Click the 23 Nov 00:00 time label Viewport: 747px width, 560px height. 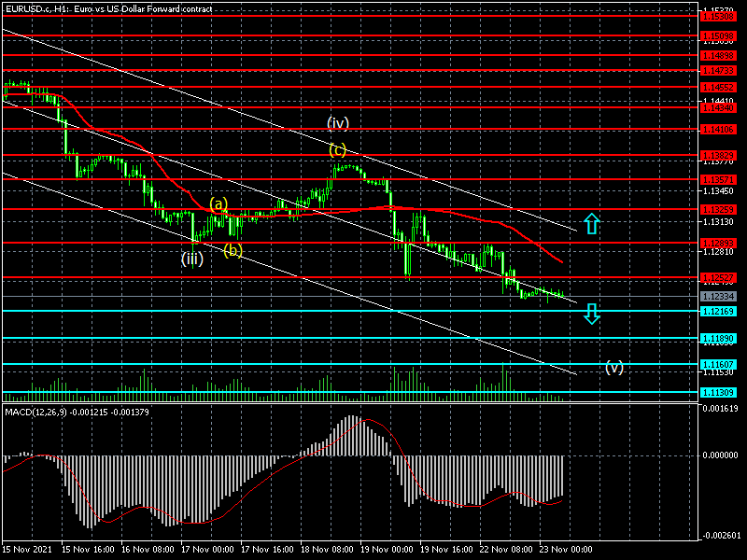[x=567, y=550]
